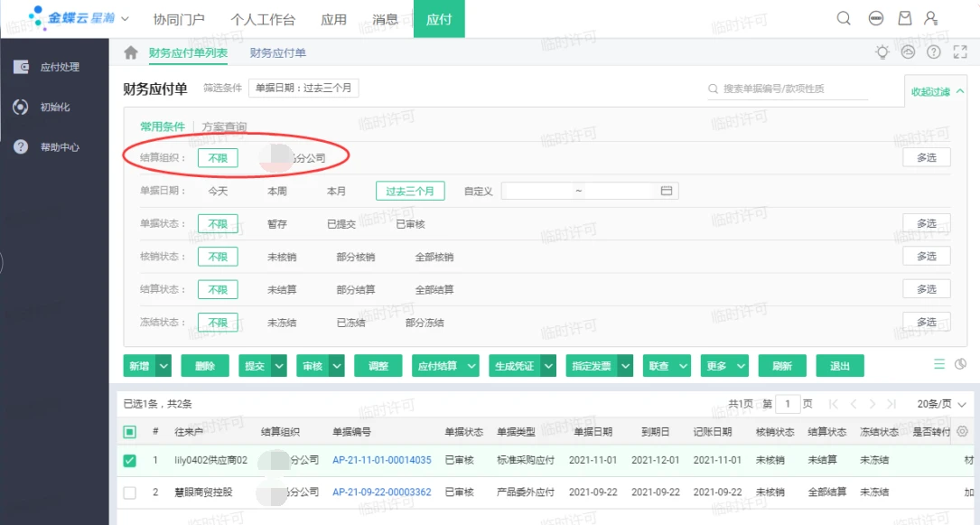Check the checkbox for 慧眼商贸控股 row
The height and width of the screenshot is (525, 980).
click(x=129, y=492)
